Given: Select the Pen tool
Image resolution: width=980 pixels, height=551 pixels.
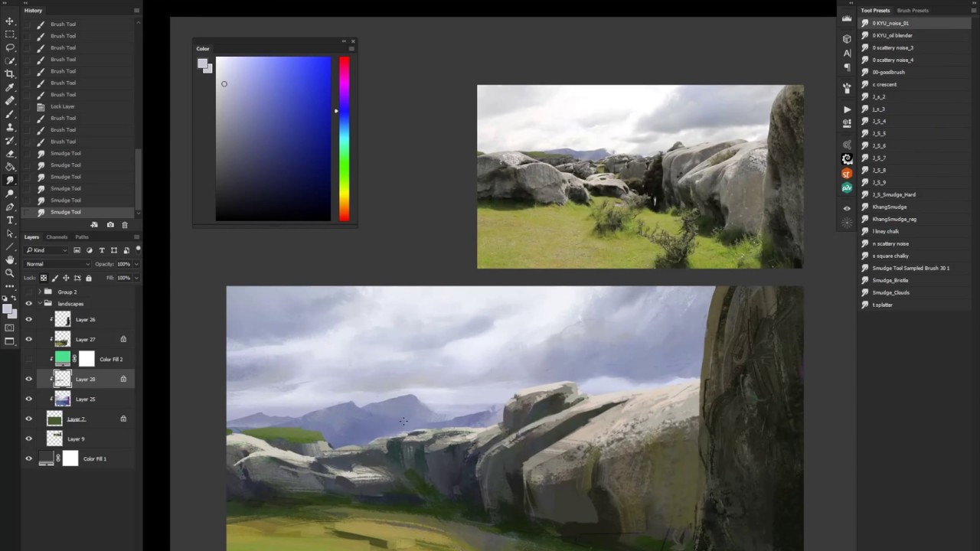Looking at the screenshot, I should tap(10, 207).
